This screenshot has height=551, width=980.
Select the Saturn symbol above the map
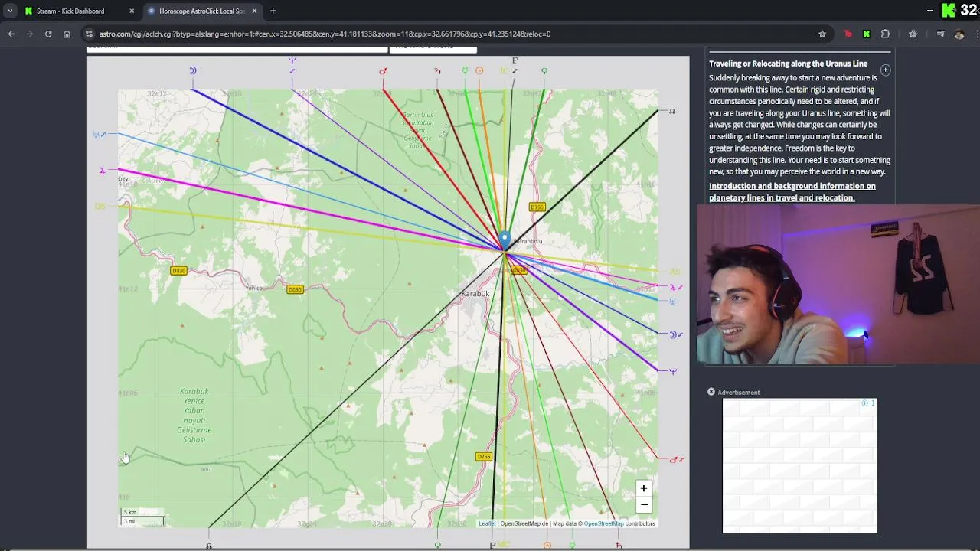(437, 71)
